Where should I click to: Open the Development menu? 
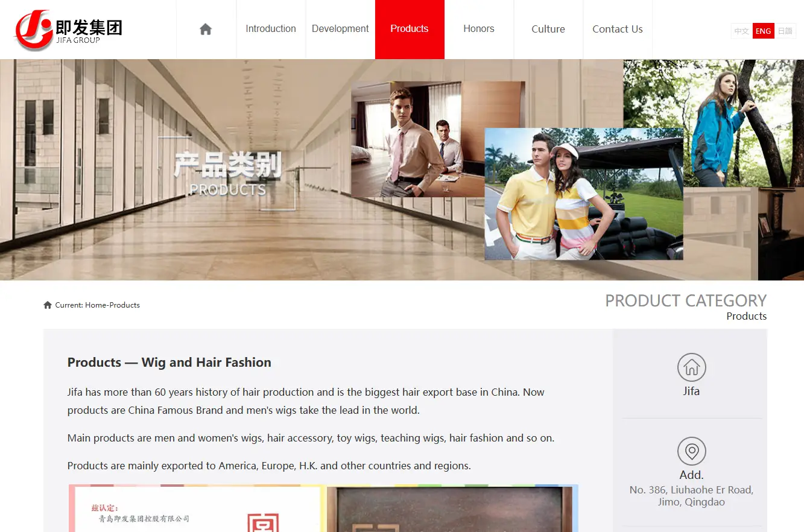tap(340, 29)
